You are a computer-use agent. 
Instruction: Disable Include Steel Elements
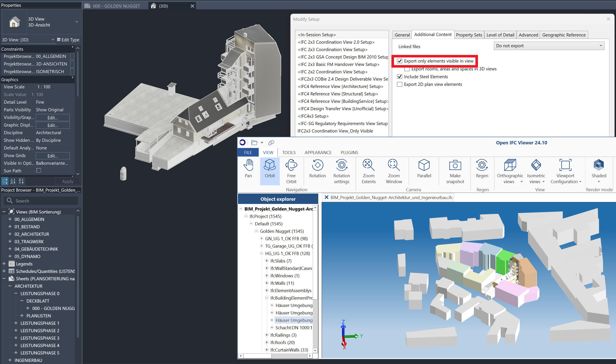click(399, 77)
